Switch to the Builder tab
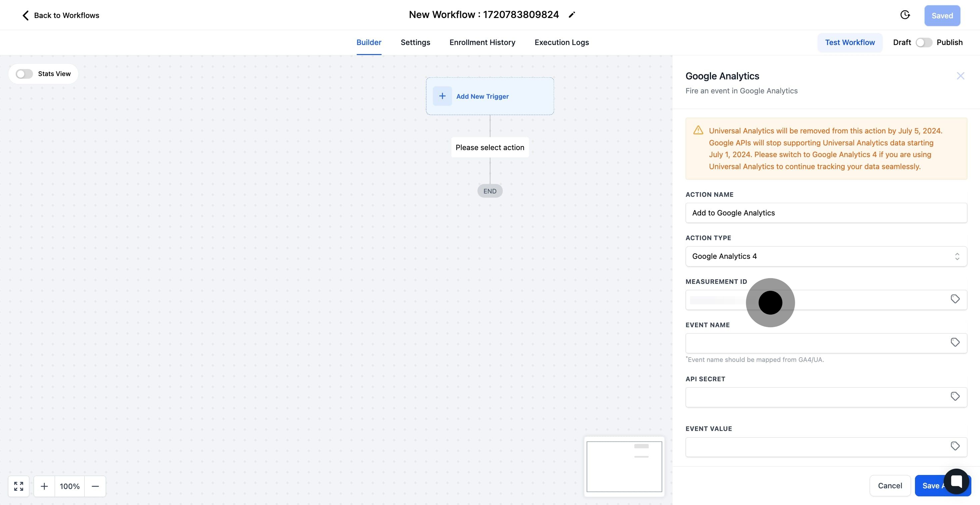980x505 pixels. 369,42
